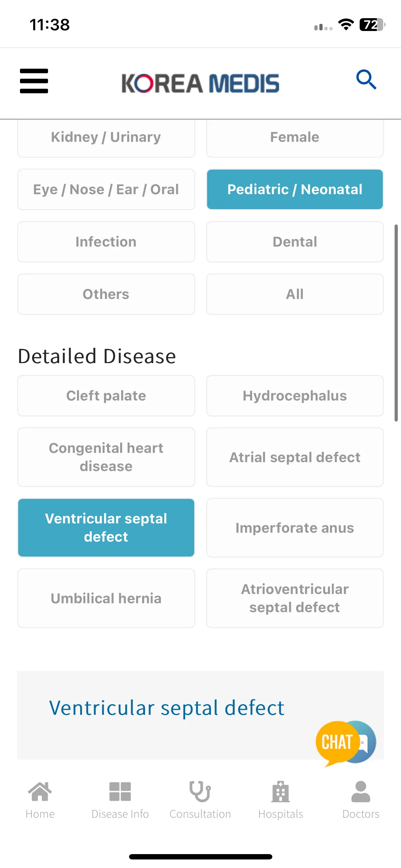
Task: Toggle the Pediatric / Neonatal category
Action: pyautogui.click(x=295, y=189)
